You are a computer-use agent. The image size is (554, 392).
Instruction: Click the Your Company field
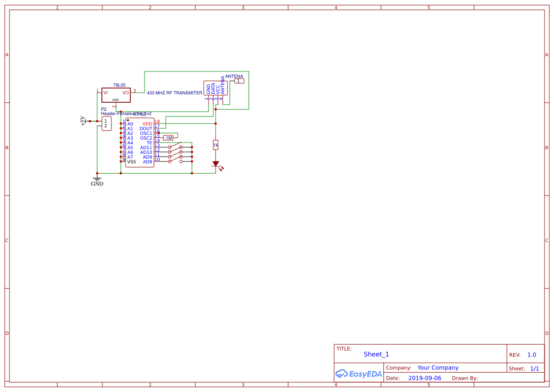[437, 367]
